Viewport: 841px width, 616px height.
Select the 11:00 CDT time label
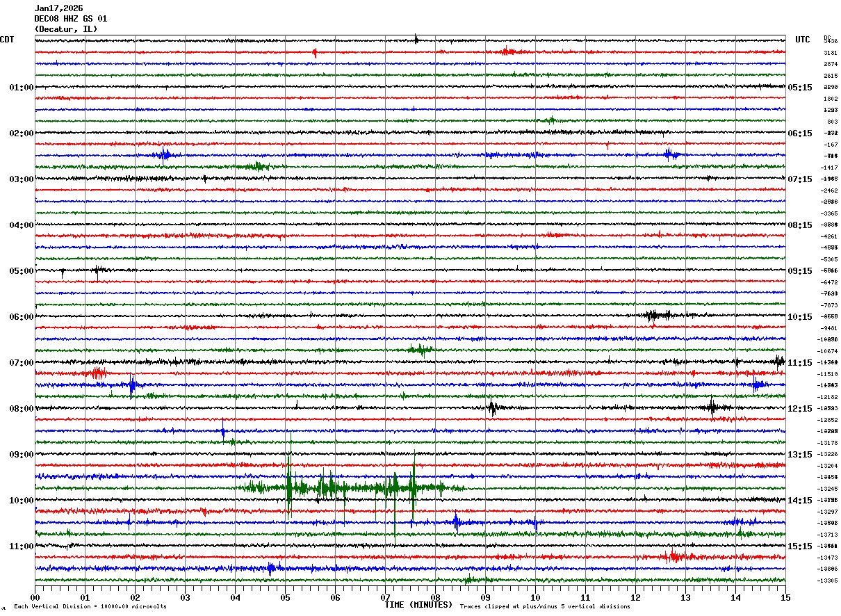tap(22, 546)
